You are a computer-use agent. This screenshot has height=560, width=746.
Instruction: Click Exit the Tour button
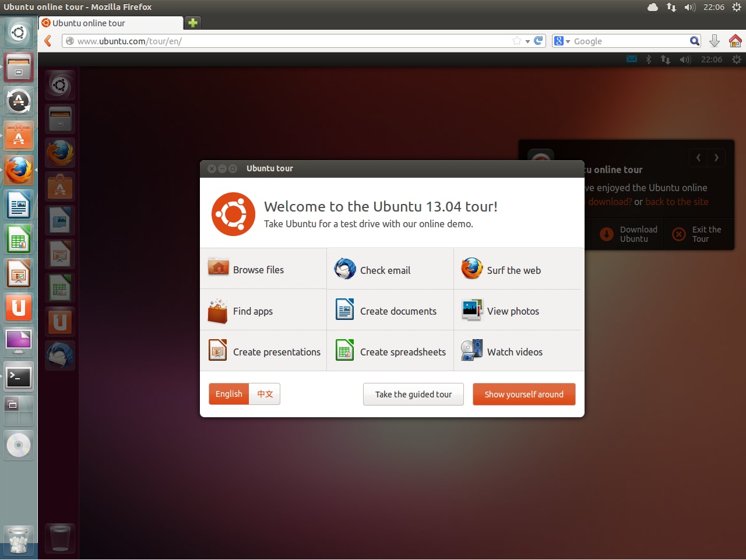[x=697, y=234]
